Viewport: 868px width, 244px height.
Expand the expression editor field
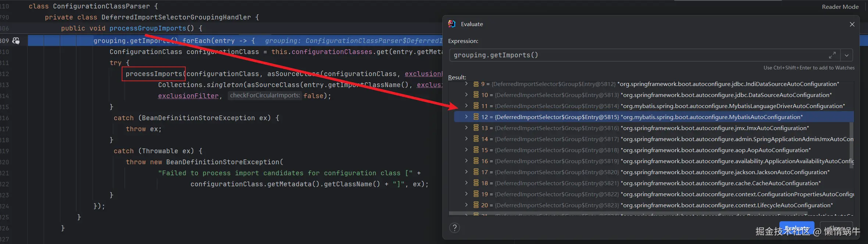tap(832, 55)
